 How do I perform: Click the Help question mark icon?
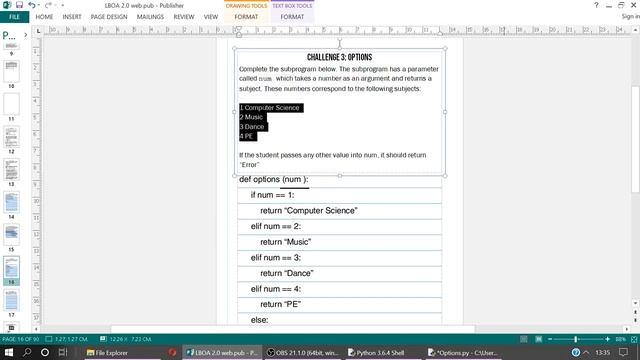(x=596, y=5)
